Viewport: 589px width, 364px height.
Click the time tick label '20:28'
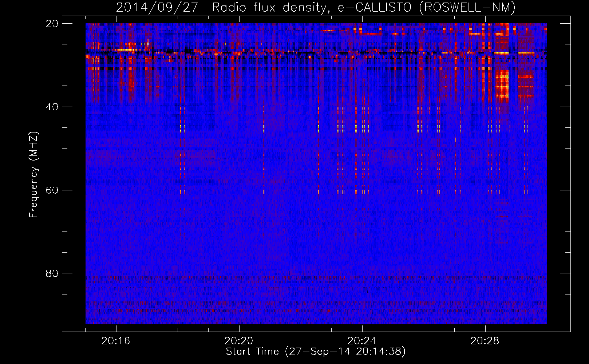coord(485,341)
